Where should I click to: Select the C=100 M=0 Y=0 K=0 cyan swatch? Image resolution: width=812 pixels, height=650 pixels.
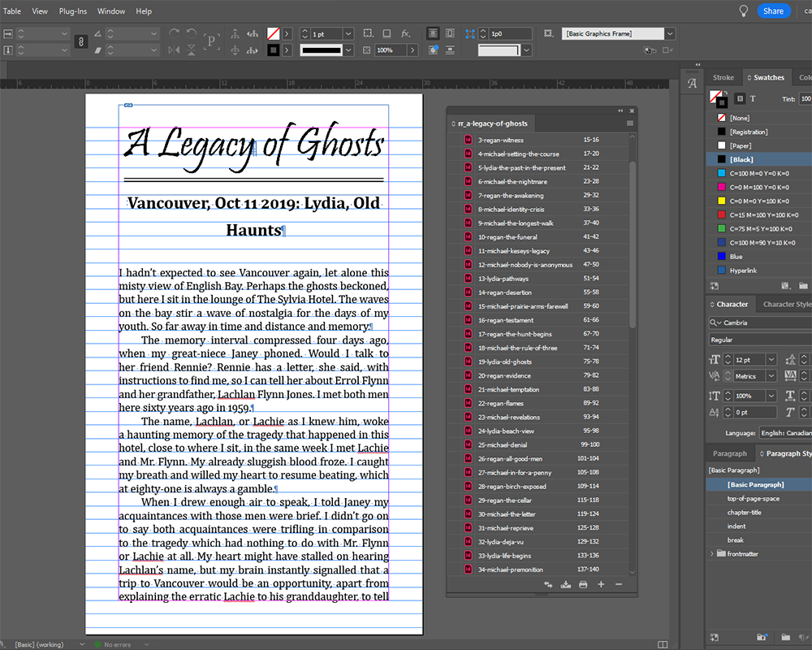pyautogui.click(x=759, y=173)
